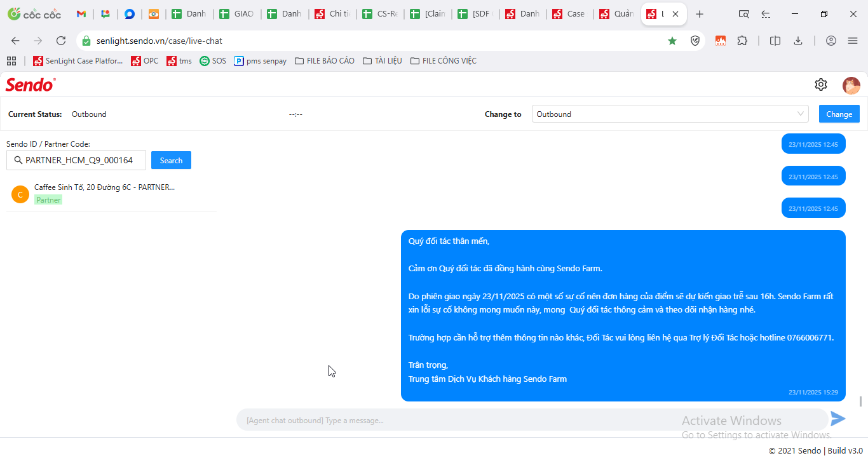
Task: Click the "Quý đối tác thân mến," line
Action: coord(449,241)
